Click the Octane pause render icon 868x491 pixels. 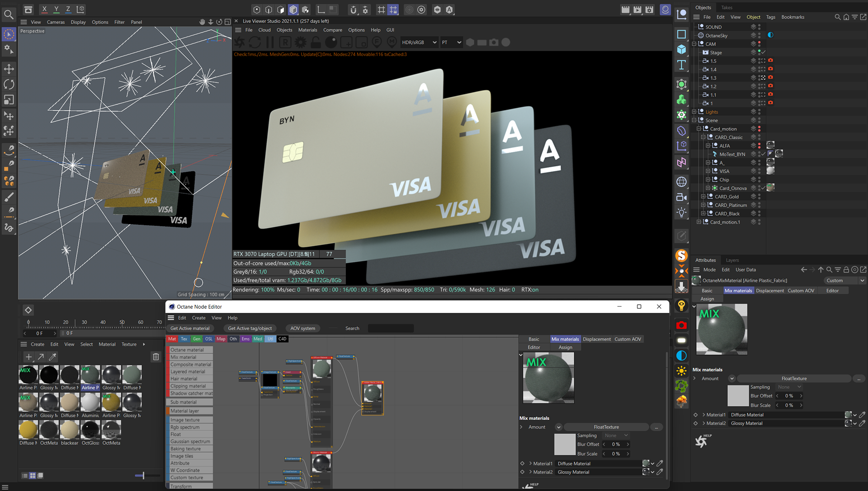[270, 42]
